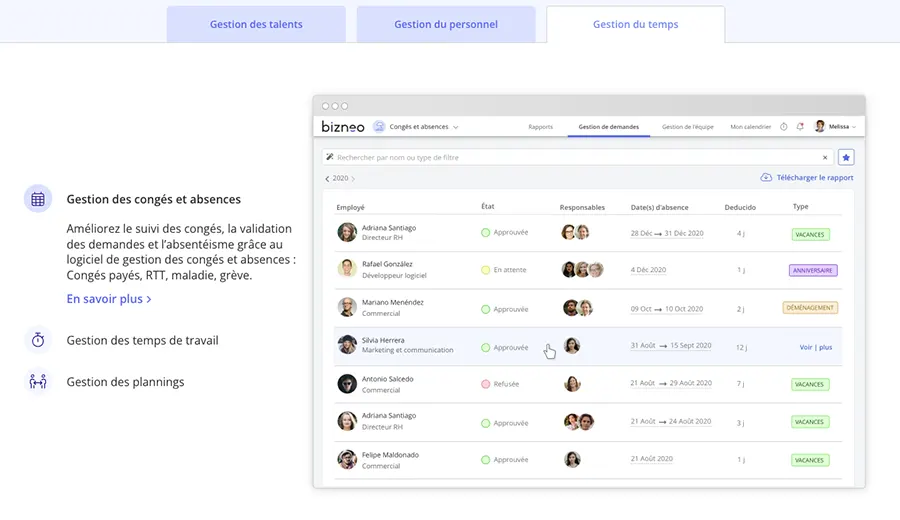Open the Gestion des talents tab
Viewport: 900px width, 520px height.
pyautogui.click(x=256, y=24)
